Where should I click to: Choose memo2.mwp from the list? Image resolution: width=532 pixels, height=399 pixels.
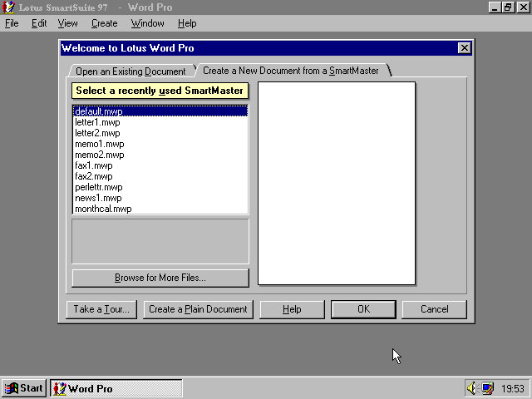click(99, 155)
